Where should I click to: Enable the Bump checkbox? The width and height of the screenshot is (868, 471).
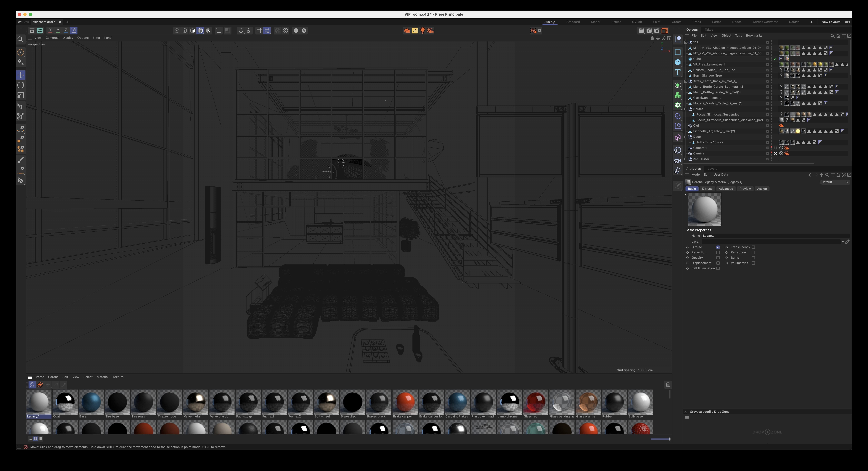[x=753, y=258]
